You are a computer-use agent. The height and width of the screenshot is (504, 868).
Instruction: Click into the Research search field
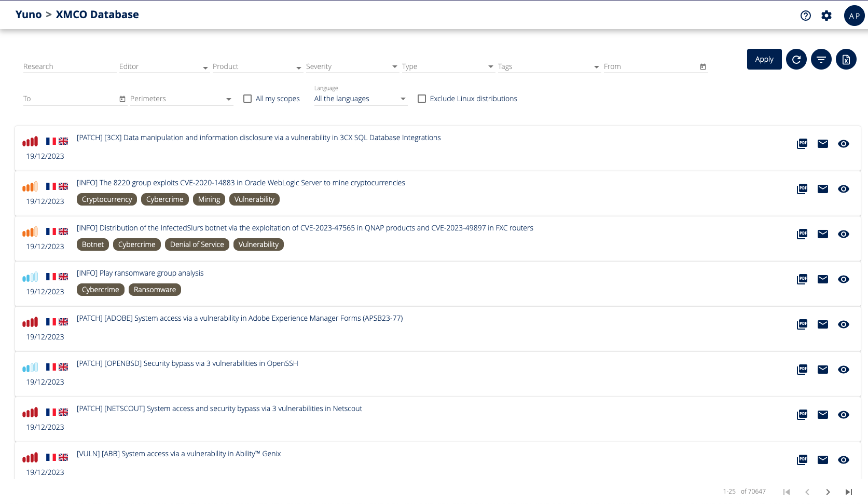point(69,67)
